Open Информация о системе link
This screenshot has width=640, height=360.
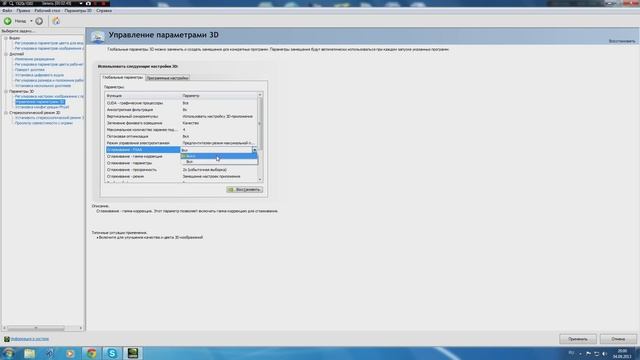(30, 339)
